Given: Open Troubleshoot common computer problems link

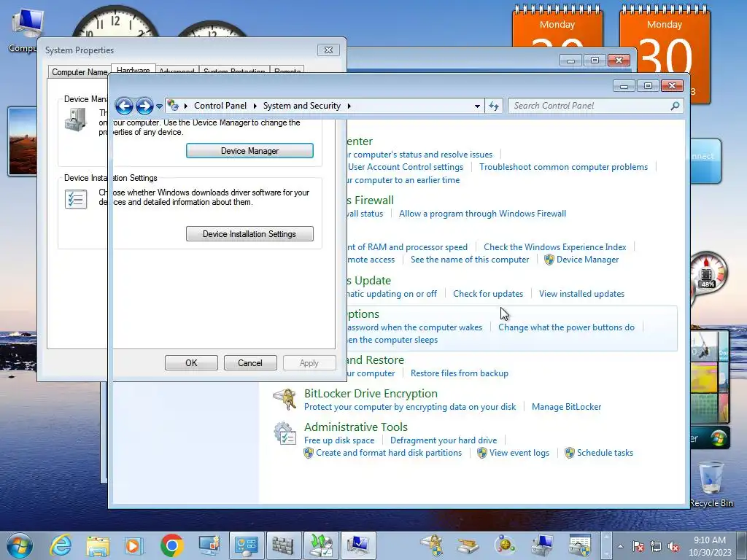Looking at the screenshot, I should (564, 167).
